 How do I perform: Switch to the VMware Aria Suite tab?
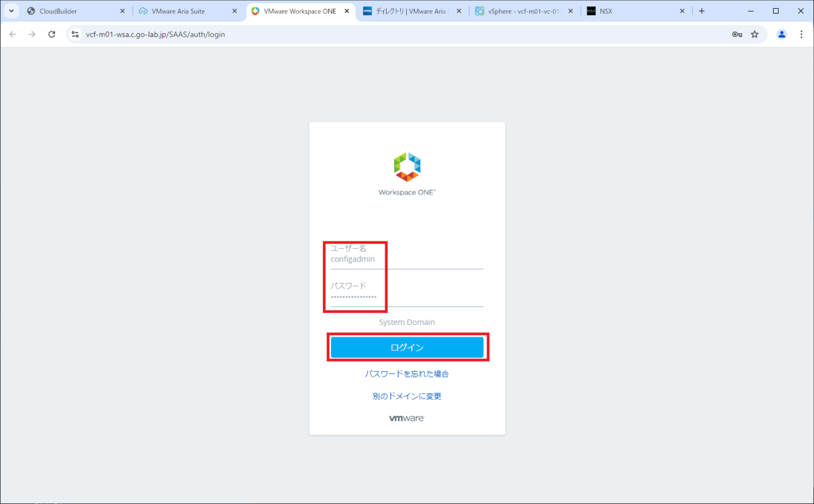pos(187,11)
